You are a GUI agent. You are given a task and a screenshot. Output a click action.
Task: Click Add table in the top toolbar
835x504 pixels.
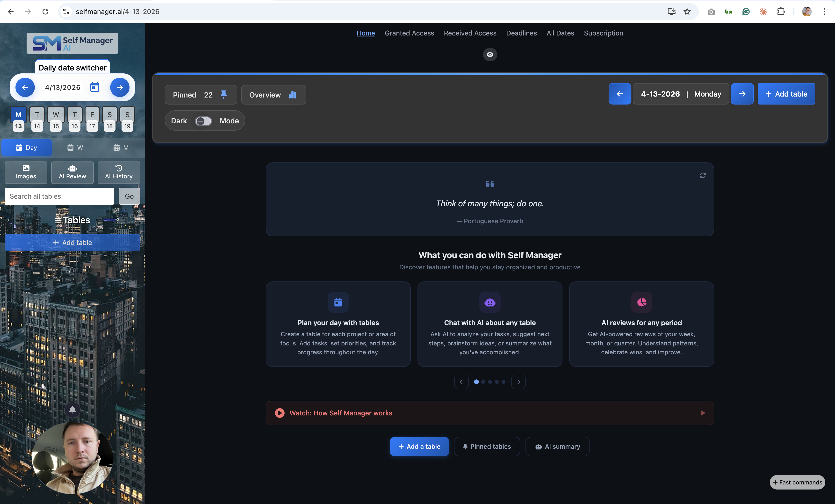[786, 94]
